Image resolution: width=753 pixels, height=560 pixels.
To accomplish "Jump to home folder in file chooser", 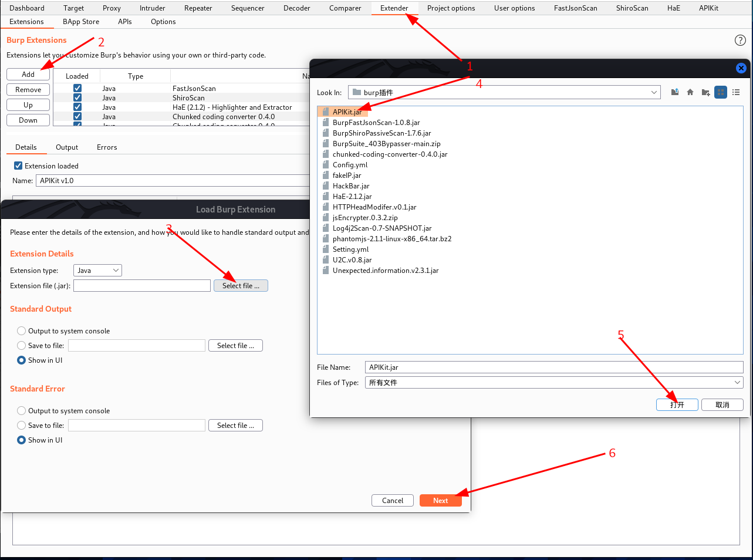I will point(690,92).
